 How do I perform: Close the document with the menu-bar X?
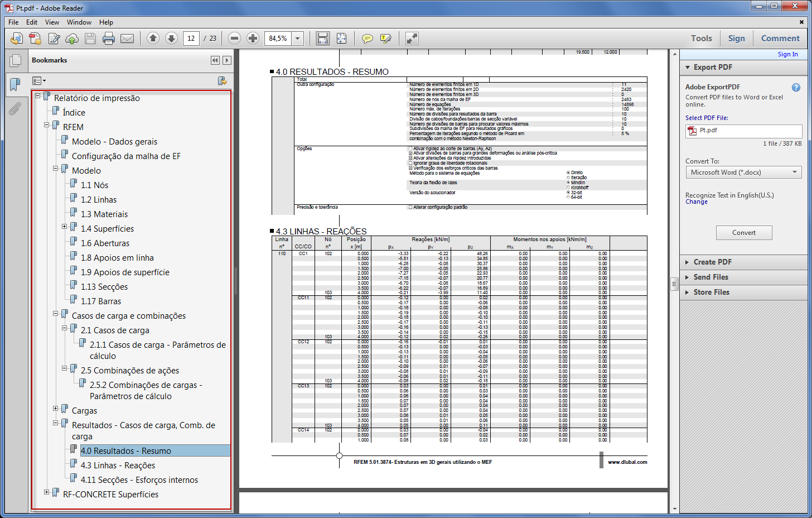coord(801,22)
